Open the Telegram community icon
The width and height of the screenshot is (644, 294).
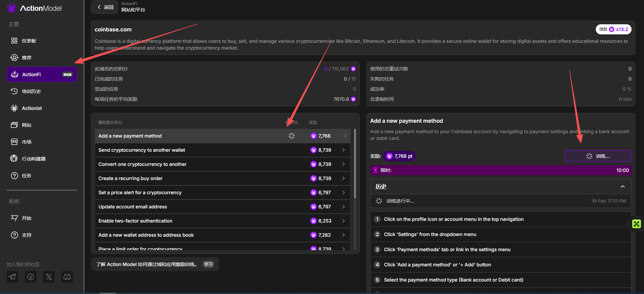coord(12,277)
